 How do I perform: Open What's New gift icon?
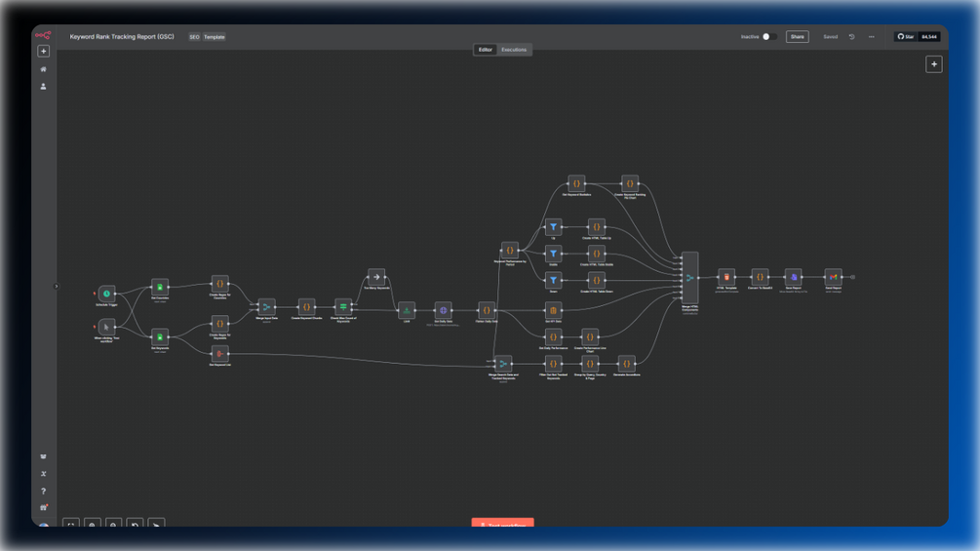tap(43, 508)
